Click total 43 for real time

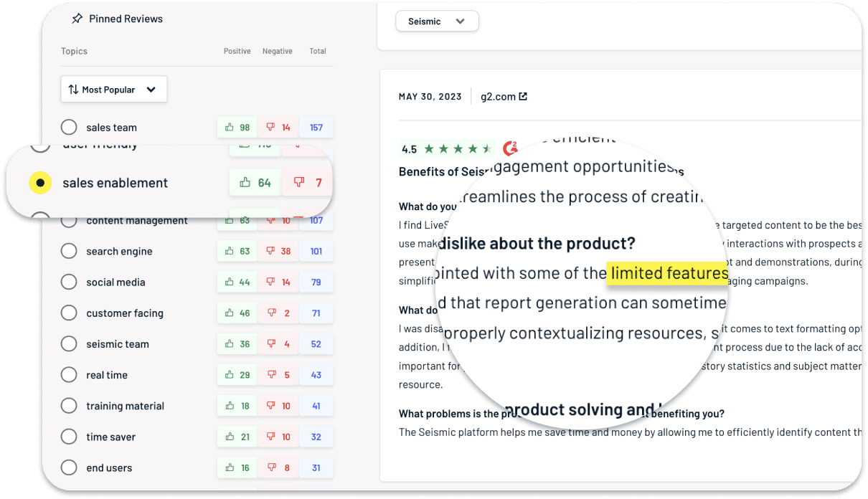(x=316, y=375)
